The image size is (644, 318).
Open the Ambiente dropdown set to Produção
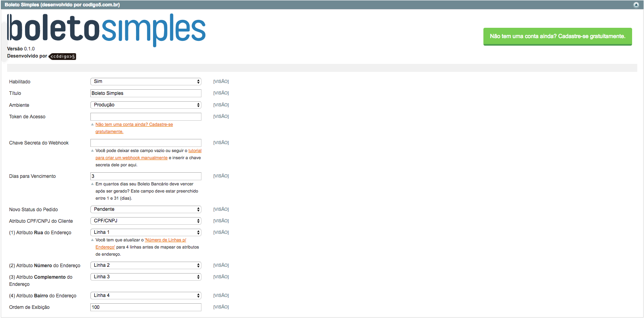146,105
